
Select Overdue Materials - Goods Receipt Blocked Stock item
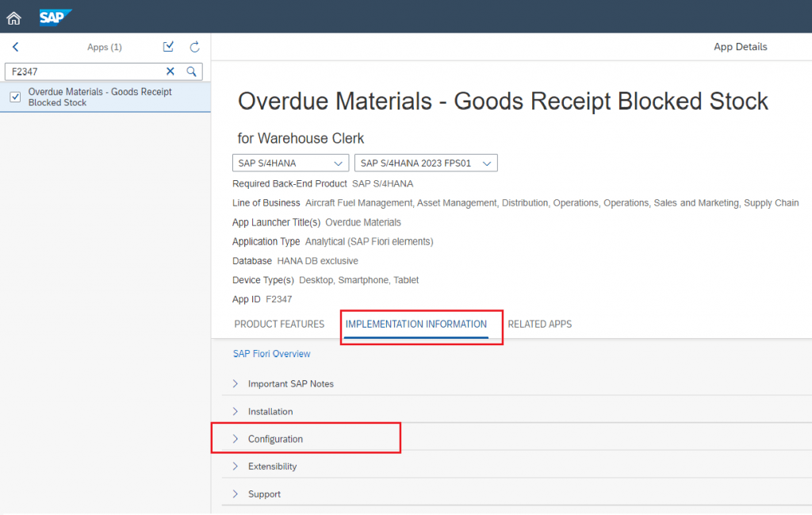pos(105,97)
